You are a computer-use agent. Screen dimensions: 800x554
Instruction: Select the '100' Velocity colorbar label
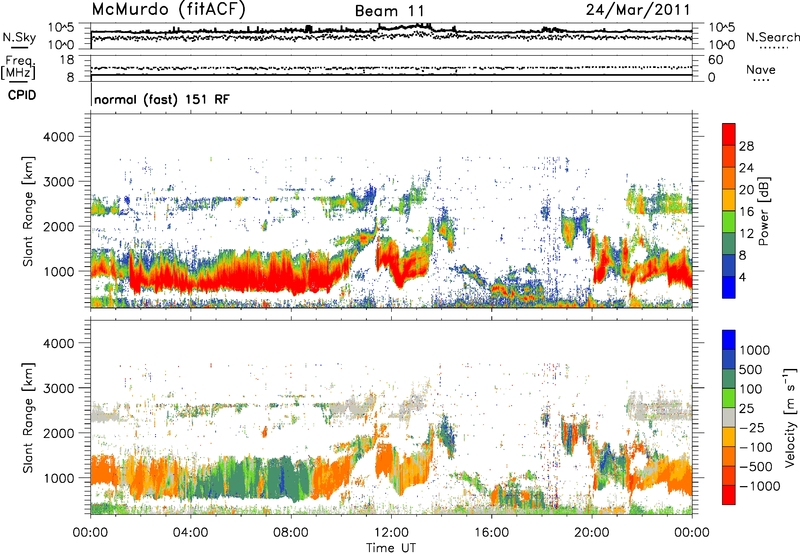coord(751,389)
